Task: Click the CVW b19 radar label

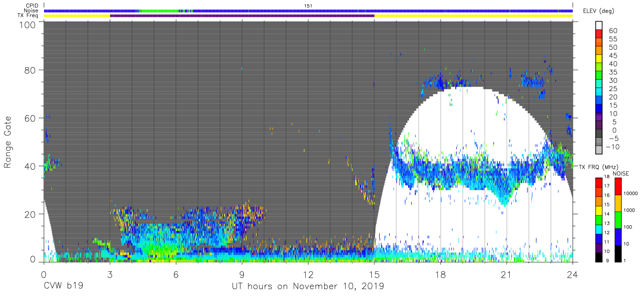Action: tap(63, 286)
